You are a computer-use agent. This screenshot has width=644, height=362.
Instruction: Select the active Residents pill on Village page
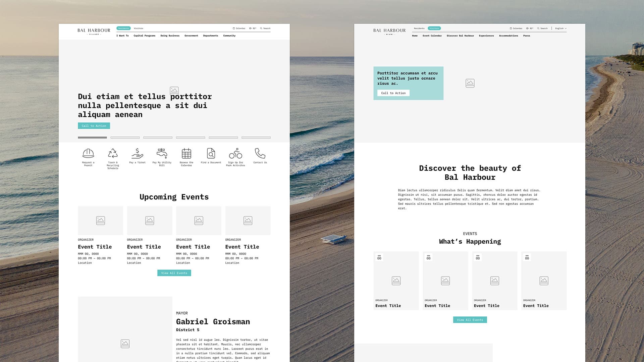coord(123,28)
